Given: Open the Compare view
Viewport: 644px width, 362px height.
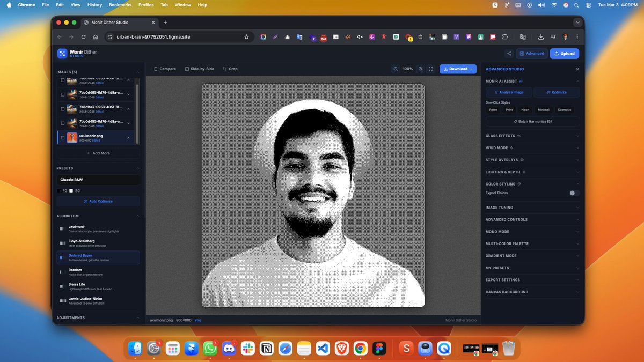Looking at the screenshot, I should tap(165, 69).
